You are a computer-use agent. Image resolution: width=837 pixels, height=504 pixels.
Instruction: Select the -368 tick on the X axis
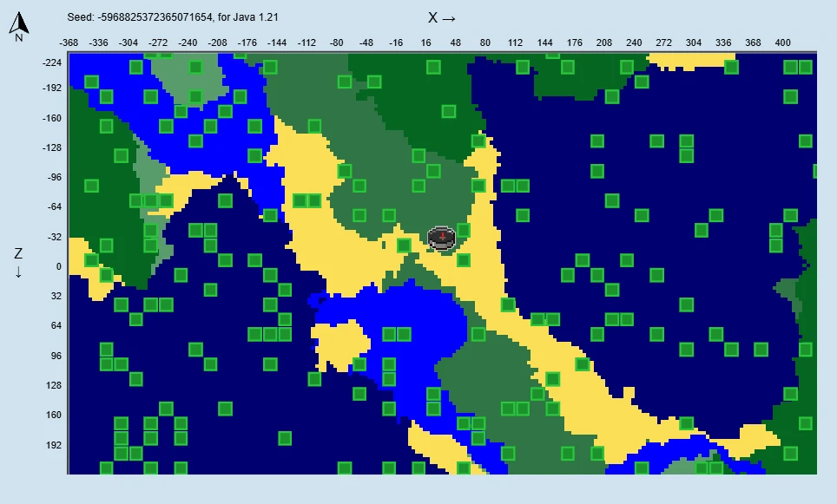click(69, 43)
